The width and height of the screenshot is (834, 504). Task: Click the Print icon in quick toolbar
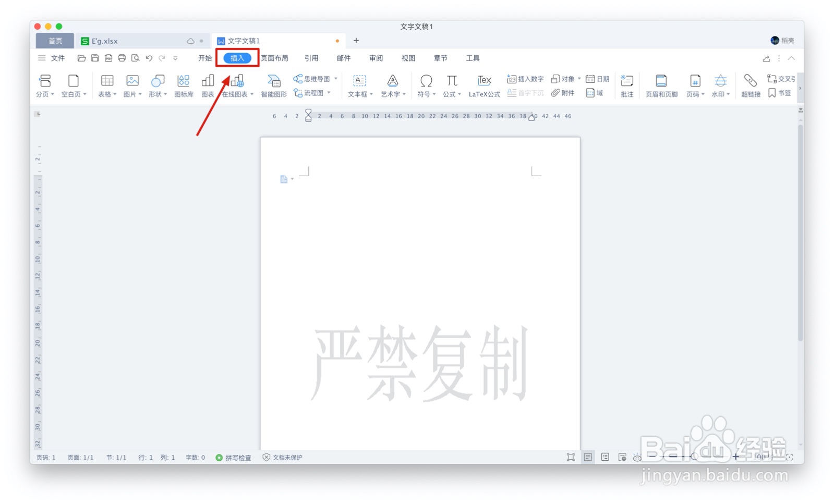tap(122, 58)
